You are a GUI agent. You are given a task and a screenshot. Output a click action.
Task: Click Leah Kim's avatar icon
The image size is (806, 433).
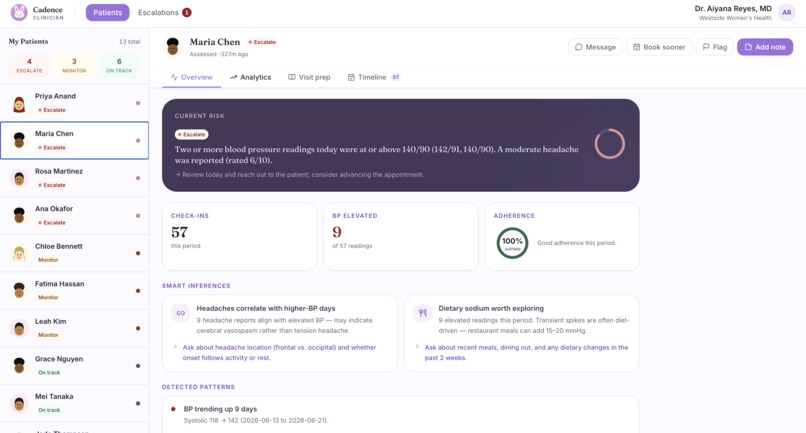(19, 328)
